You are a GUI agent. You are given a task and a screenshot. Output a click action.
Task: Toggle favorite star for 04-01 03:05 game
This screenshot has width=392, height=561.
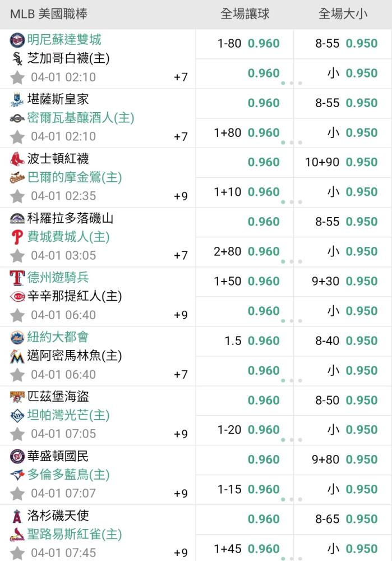click(x=17, y=255)
